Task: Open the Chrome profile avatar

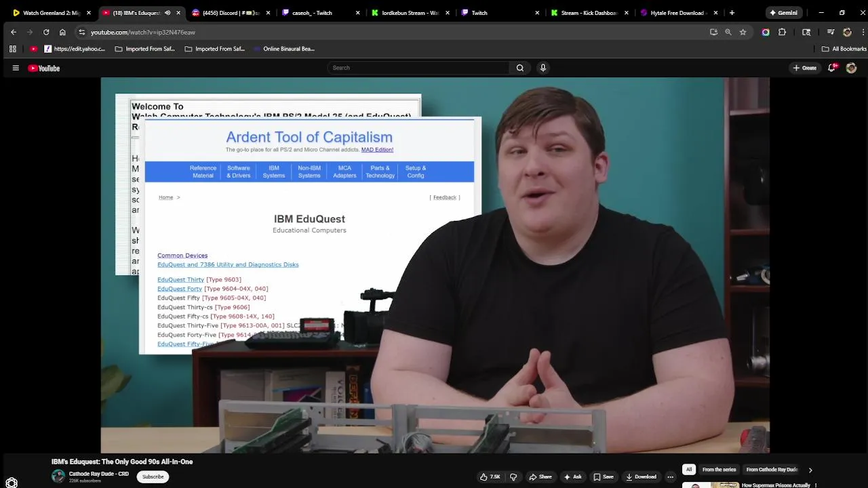Action: point(847,32)
